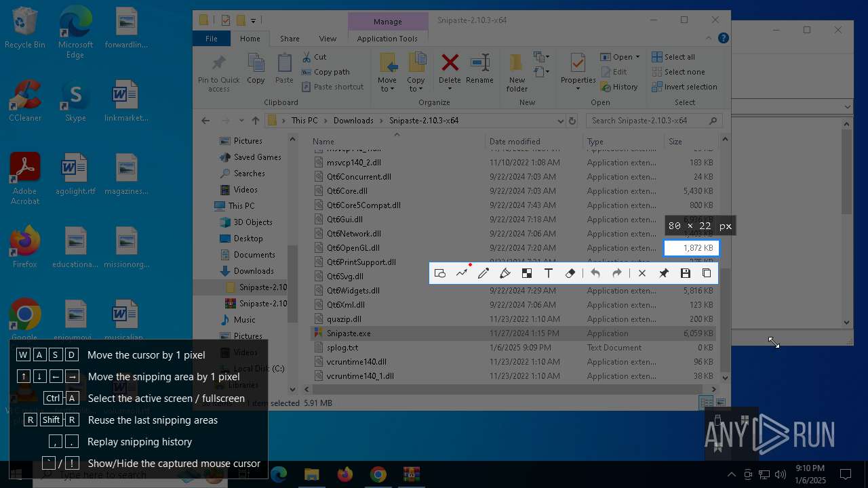
Task: Select 3D Objects in navigation pane
Action: (253, 222)
